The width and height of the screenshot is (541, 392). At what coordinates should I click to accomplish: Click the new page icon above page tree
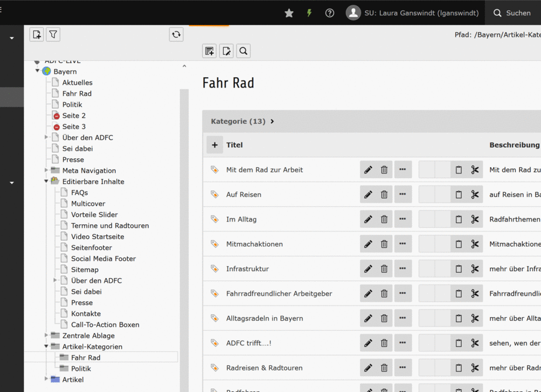(37, 34)
